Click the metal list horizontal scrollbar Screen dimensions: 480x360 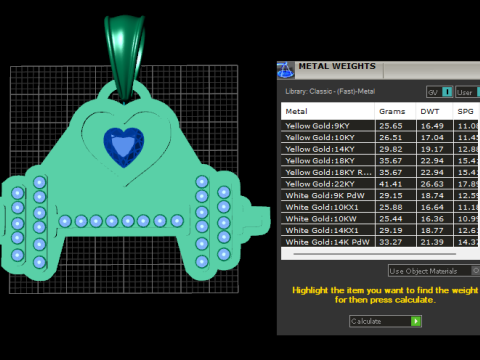point(375,254)
